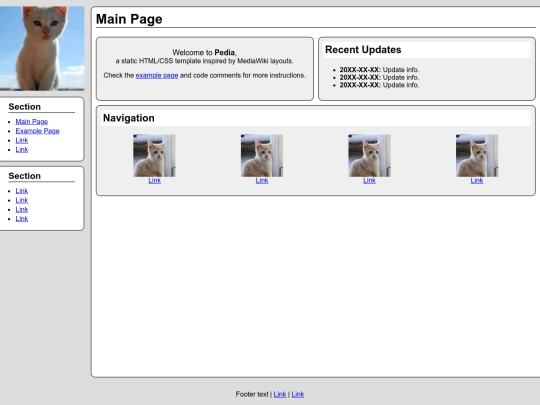Click the Link caption under first Navigation thumbnail

coord(154,180)
